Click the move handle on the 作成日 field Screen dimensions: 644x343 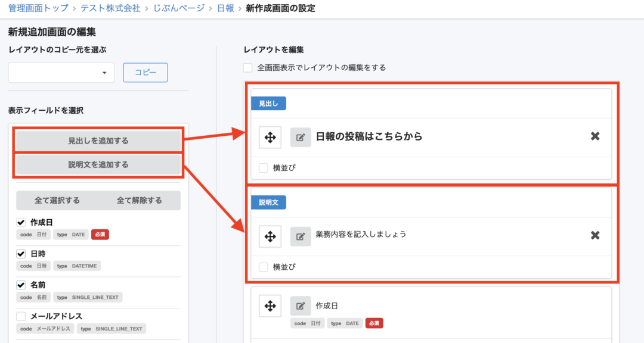point(270,305)
